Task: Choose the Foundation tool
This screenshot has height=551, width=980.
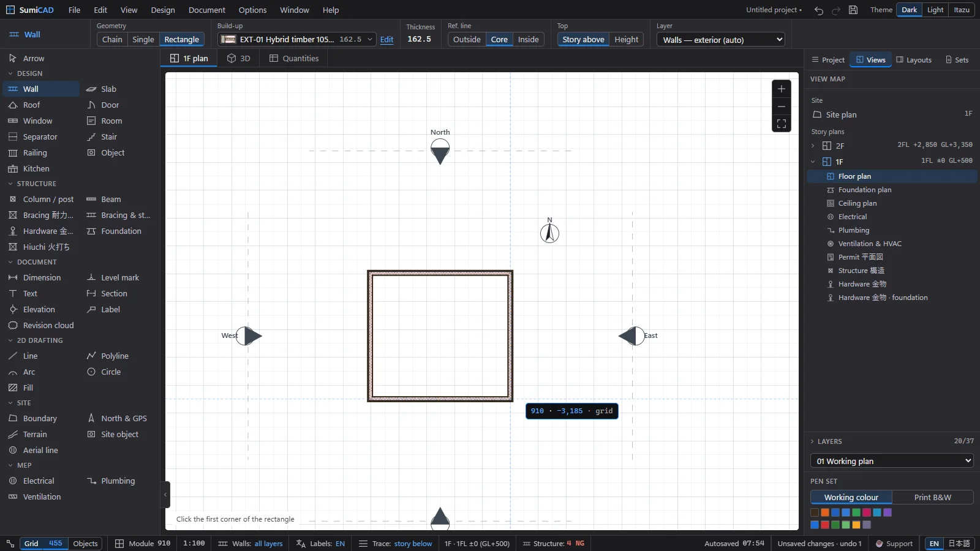Action: point(119,231)
